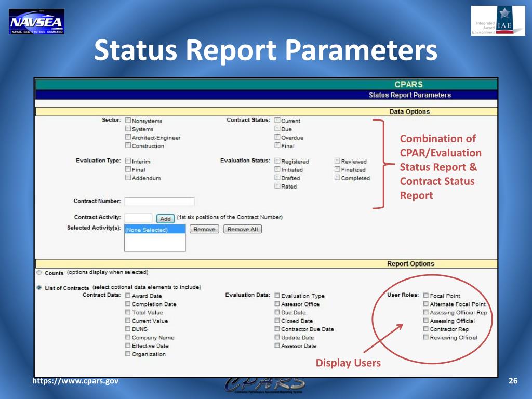Enable the Contractor Due Date checkbox

277,329
